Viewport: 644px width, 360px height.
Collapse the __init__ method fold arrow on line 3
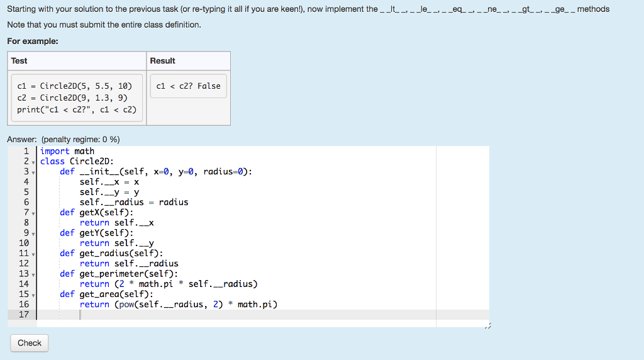[33, 172]
